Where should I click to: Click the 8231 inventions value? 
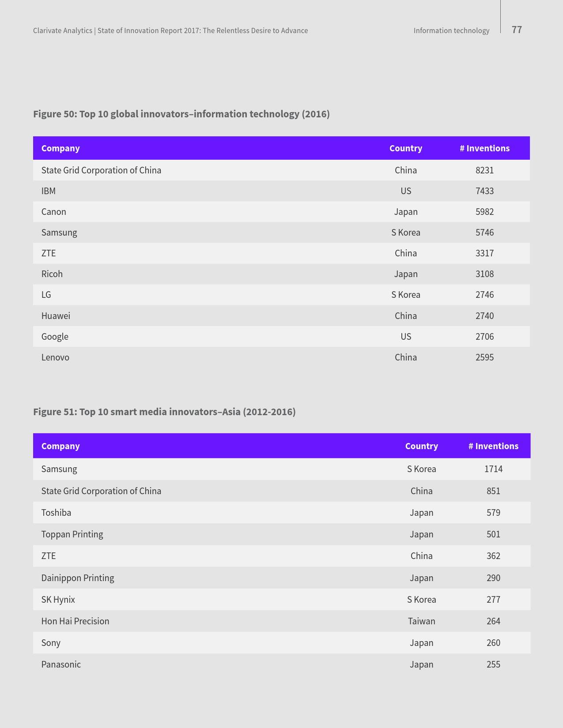[484, 170]
